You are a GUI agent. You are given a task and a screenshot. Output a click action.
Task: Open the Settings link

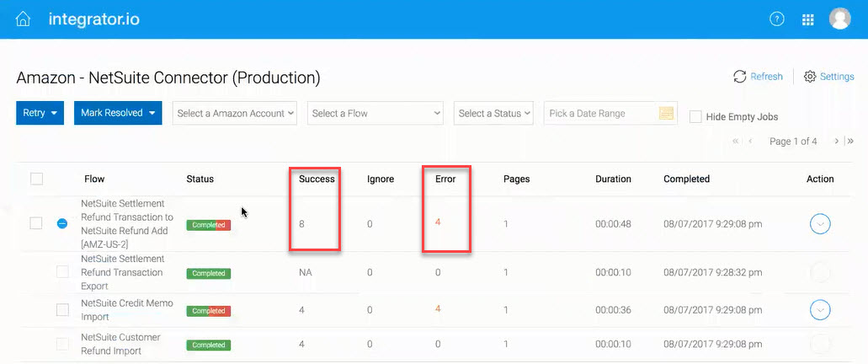click(x=837, y=77)
